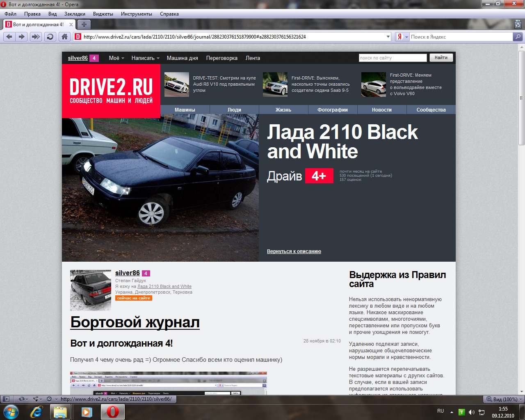Reload the page with the refresh icon
Screen dimensions: 525x420
(50, 37)
